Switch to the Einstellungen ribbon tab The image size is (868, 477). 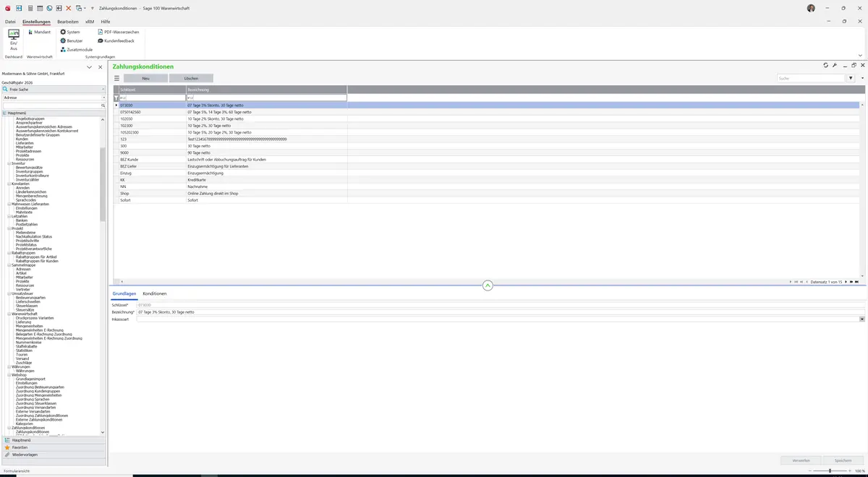36,22
